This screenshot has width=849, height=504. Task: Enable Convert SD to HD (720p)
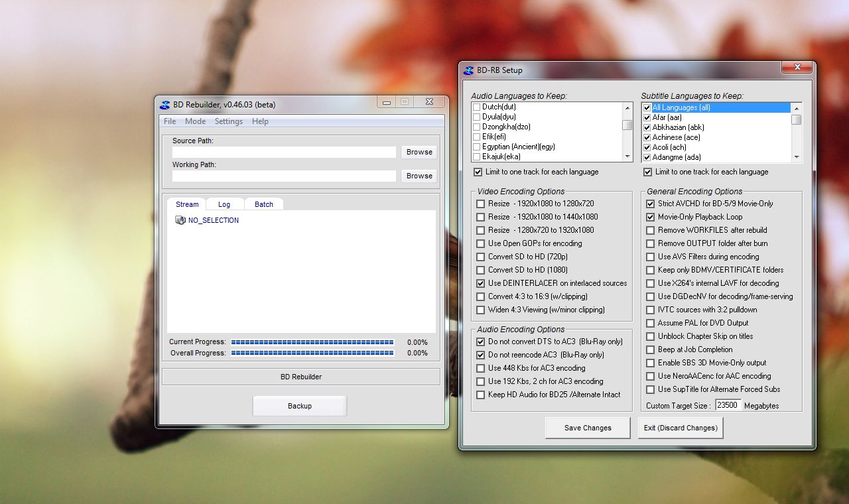click(480, 257)
